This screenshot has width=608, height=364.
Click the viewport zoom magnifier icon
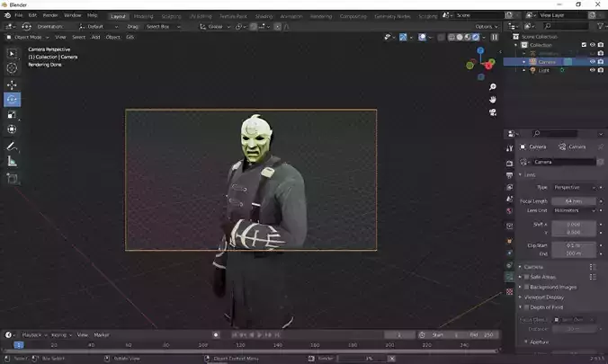[493, 87]
